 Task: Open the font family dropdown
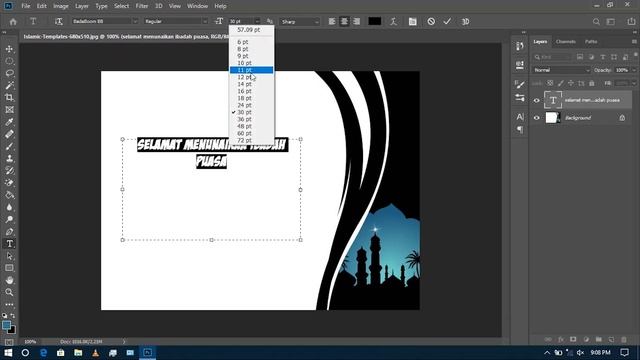click(x=135, y=22)
